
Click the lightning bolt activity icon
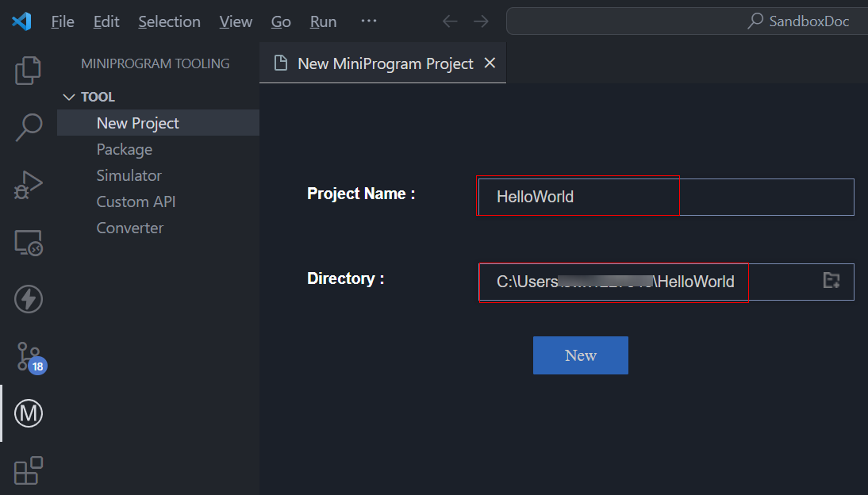(29, 300)
